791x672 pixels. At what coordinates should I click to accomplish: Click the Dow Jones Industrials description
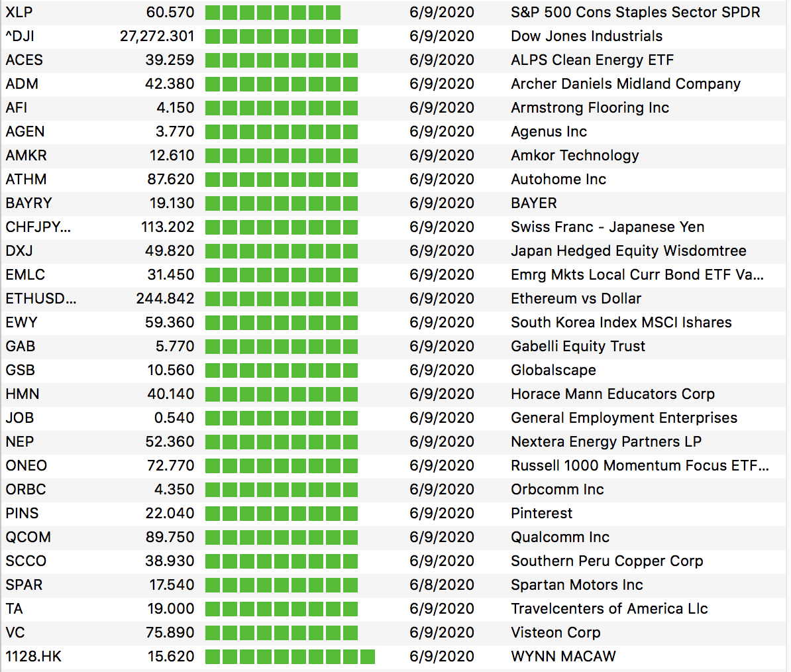pyautogui.click(x=586, y=36)
